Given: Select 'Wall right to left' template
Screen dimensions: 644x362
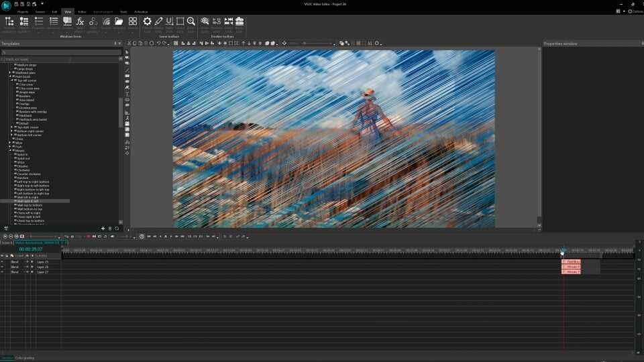Looking at the screenshot, I should pos(29,201).
